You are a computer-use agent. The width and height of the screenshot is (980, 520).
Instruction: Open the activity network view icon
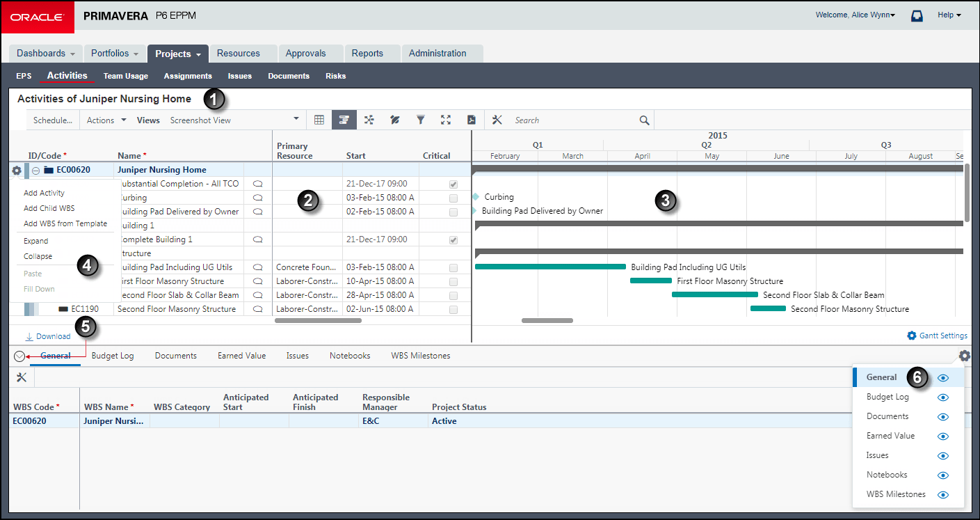pyautogui.click(x=369, y=120)
